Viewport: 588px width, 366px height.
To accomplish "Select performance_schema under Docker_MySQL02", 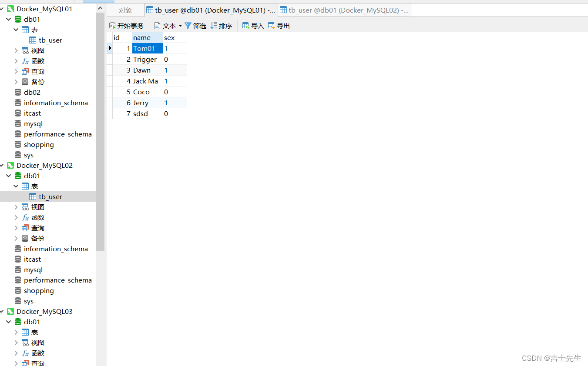I will 57,280.
